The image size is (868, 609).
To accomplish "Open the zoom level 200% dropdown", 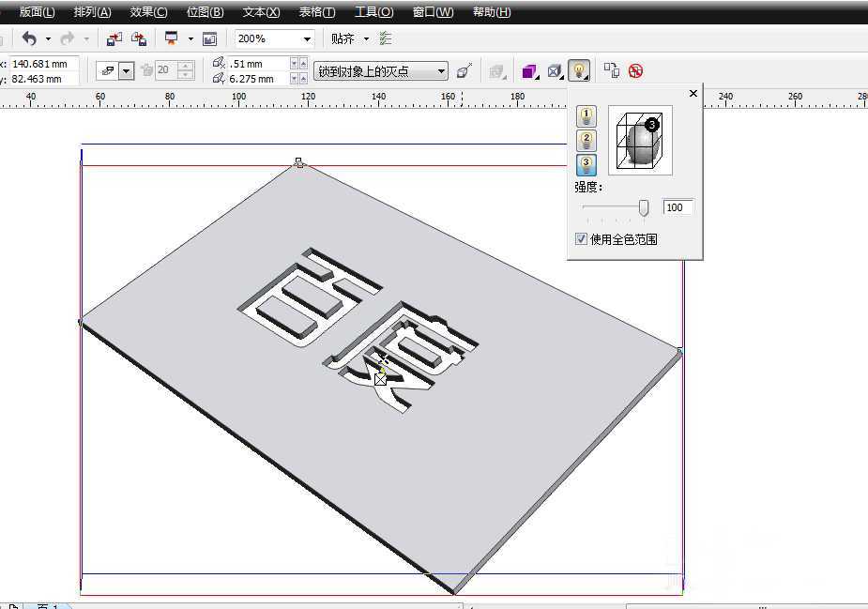I will click(x=306, y=38).
